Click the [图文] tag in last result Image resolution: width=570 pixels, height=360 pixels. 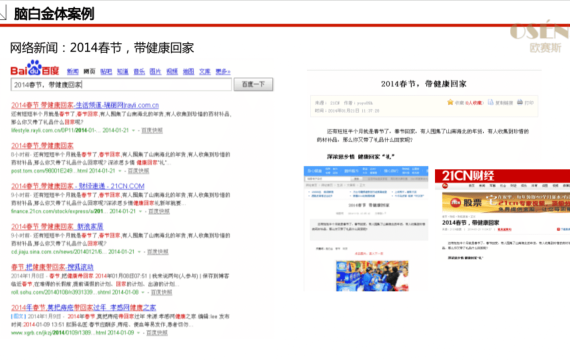click(x=18, y=316)
